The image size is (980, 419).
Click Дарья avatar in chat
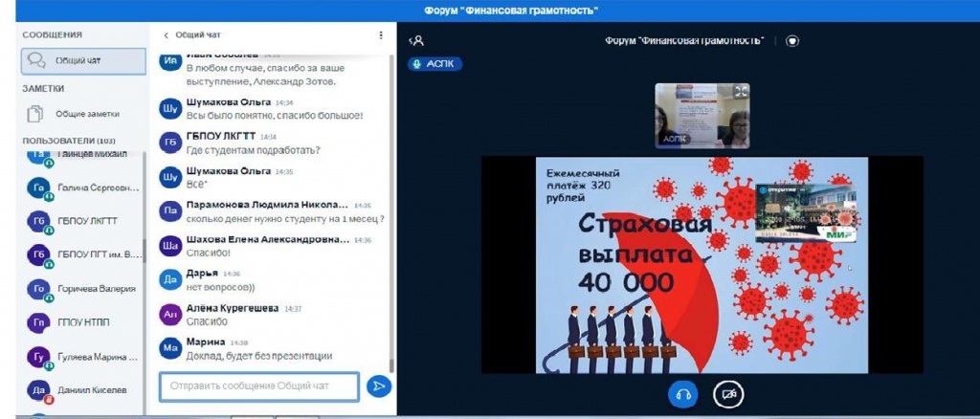pyautogui.click(x=170, y=280)
